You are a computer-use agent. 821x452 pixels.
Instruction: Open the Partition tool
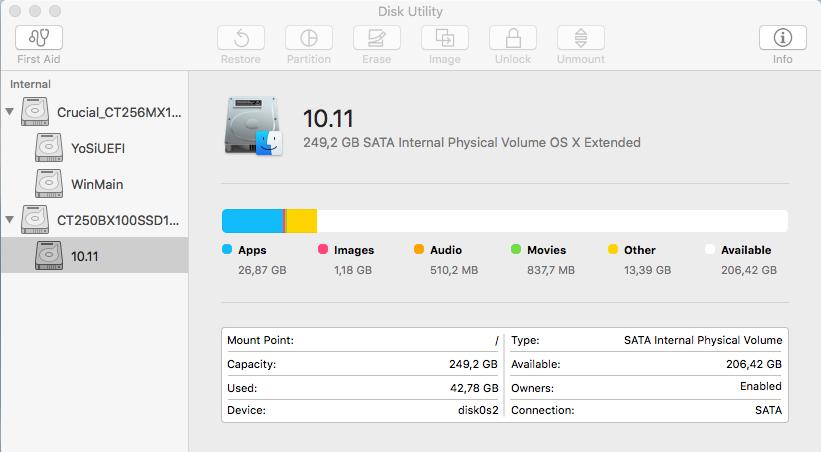pyautogui.click(x=309, y=38)
